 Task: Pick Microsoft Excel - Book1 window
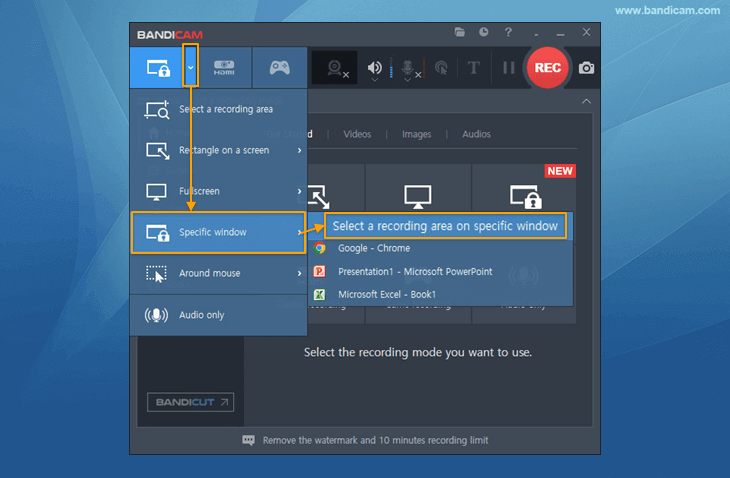(440, 294)
